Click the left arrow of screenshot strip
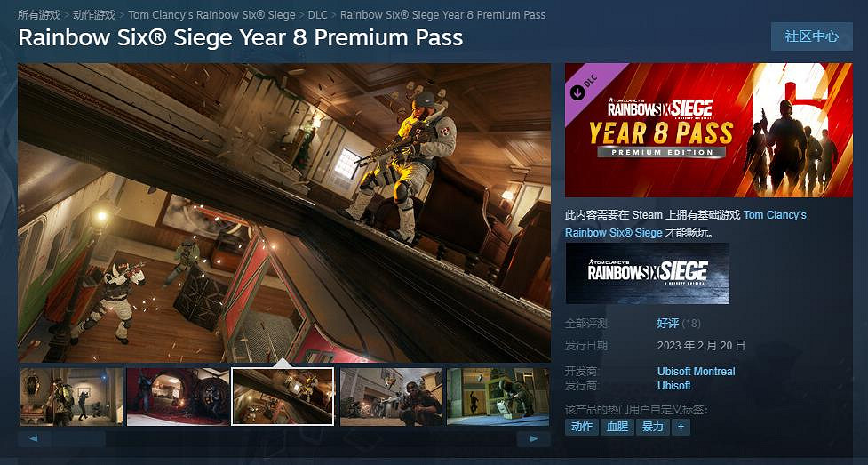 click(35, 439)
